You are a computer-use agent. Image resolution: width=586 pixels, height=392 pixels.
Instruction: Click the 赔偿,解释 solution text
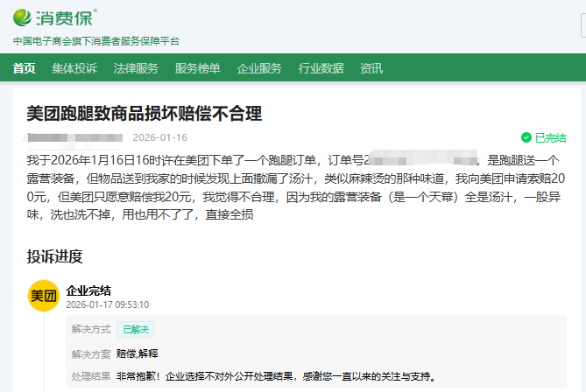tap(138, 354)
